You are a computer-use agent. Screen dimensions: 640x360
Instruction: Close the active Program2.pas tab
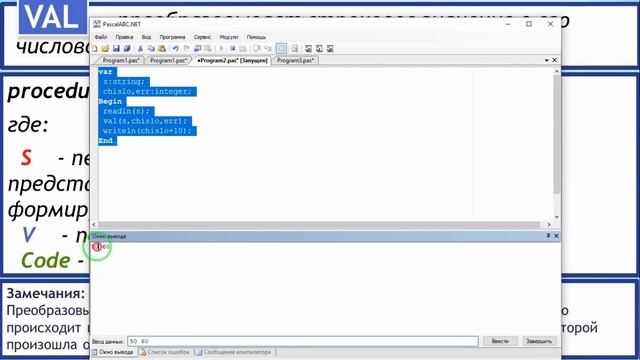(x=554, y=60)
